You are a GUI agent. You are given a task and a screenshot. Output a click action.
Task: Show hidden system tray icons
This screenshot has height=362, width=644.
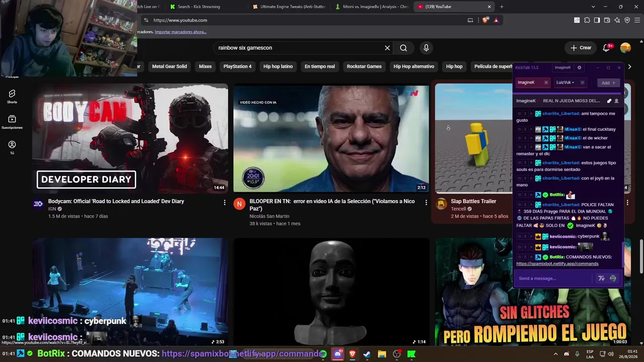(555, 354)
